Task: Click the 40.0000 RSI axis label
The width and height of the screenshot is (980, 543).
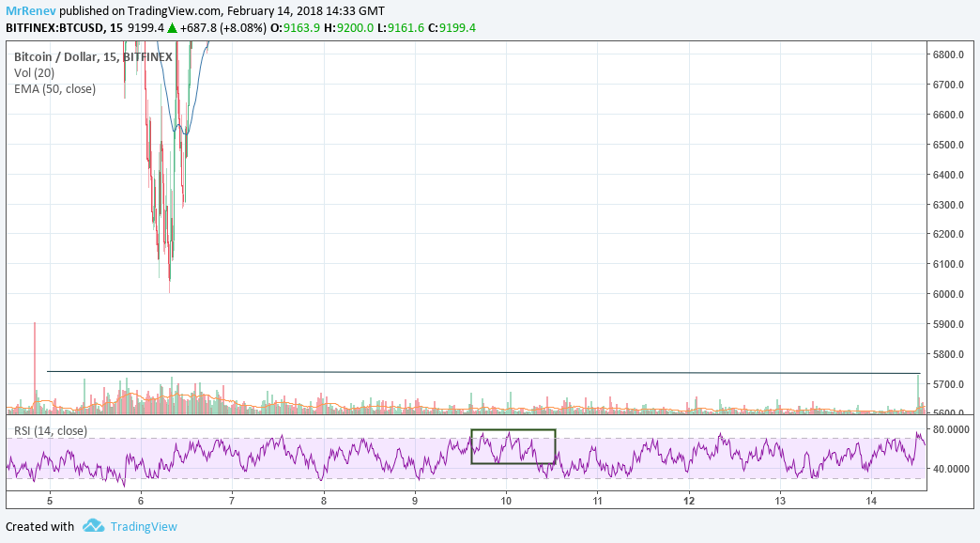Action: click(x=951, y=469)
